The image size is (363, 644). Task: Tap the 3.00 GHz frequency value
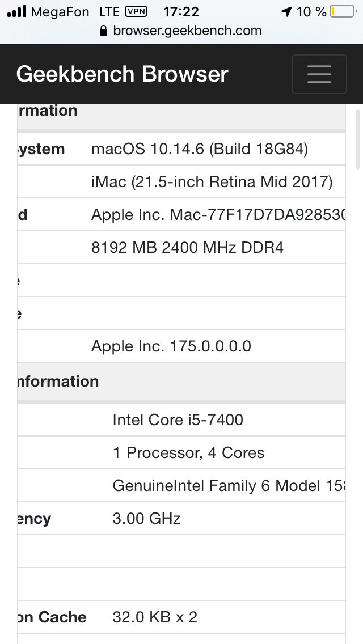pyautogui.click(x=146, y=518)
